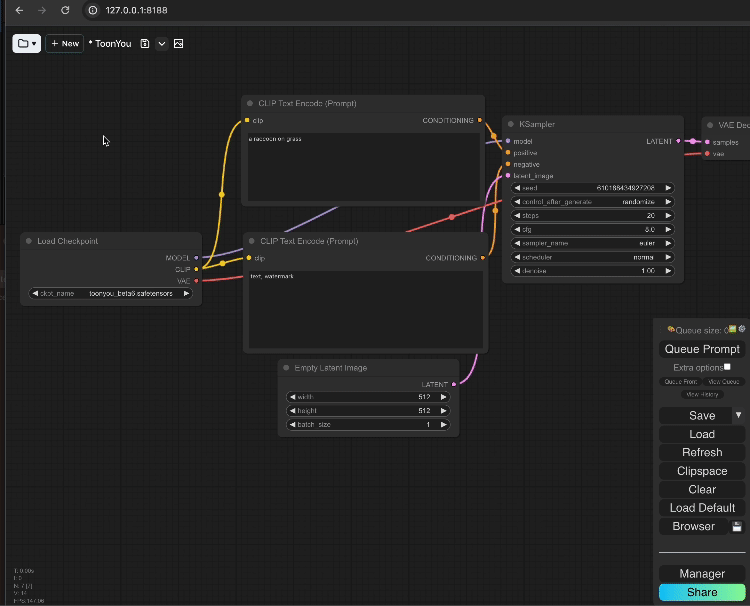This screenshot has height=606, width=750.
Task: Open the Manager menu
Action: click(x=702, y=574)
